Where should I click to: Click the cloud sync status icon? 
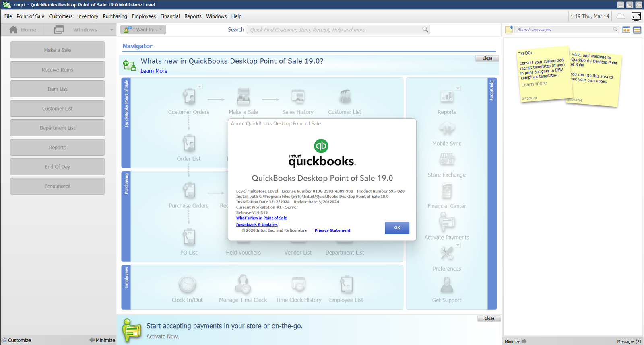pos(621,16)
